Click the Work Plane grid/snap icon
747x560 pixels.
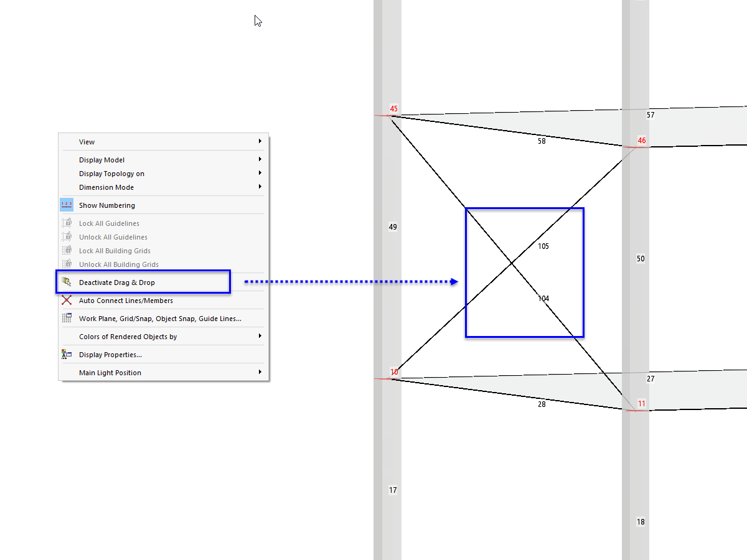66,319
